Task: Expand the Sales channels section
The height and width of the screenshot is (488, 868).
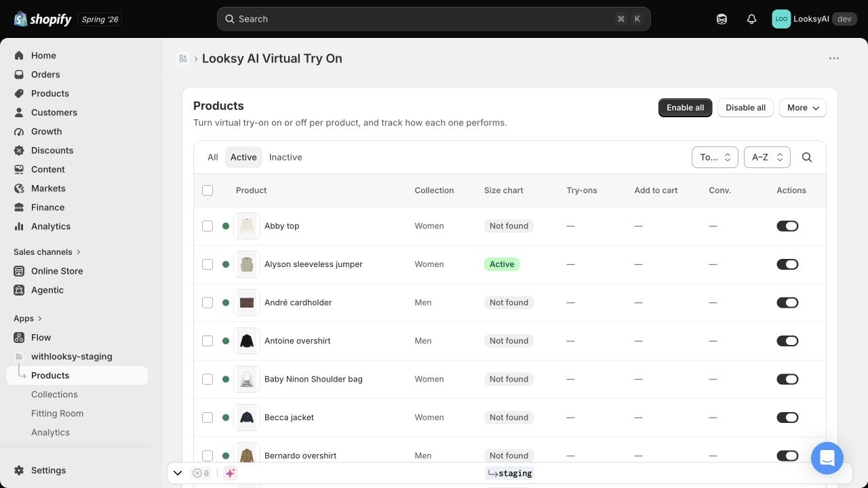Action: (47, 252)
